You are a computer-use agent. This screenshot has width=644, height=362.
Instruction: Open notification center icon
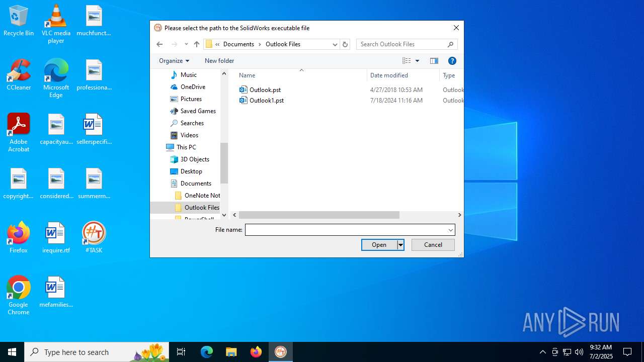tap(627, 352)
